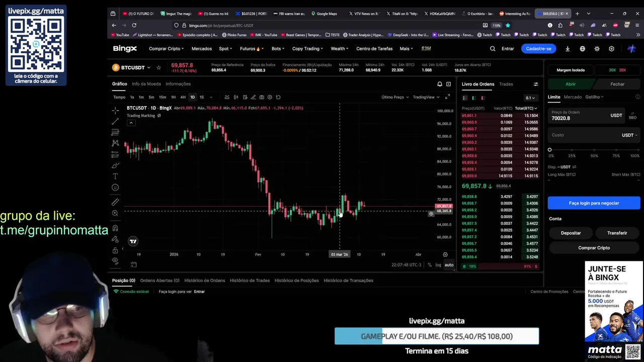Open the app download icon
The image size is (644, 362).
568,49
